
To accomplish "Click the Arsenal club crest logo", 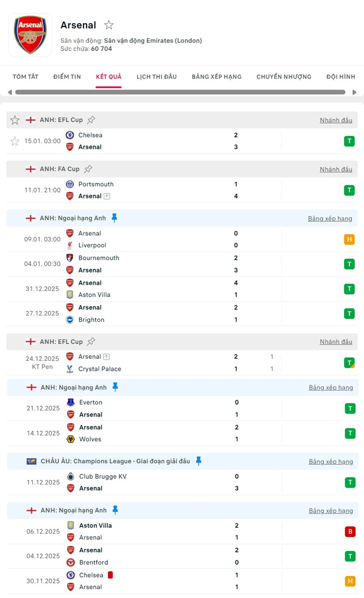I will [x=30, y=35].
